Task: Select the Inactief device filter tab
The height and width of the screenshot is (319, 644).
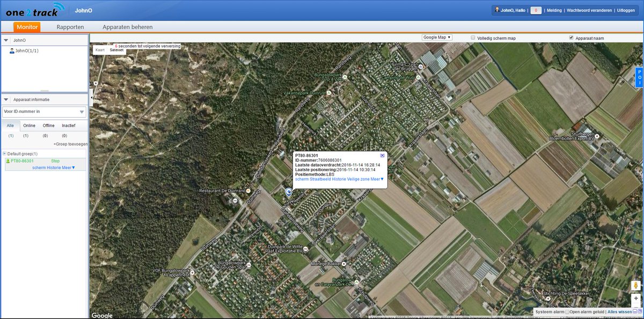Action: tap(68, 125)
